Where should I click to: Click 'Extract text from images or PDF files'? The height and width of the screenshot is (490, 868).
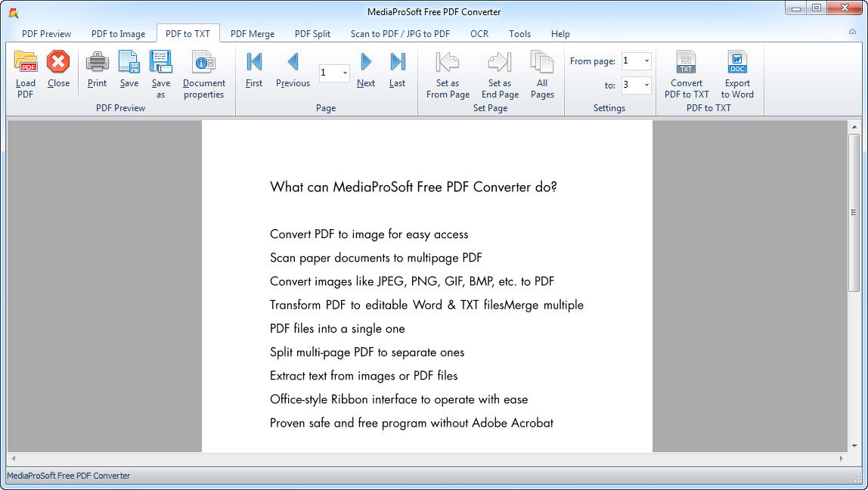click(364, 376)
